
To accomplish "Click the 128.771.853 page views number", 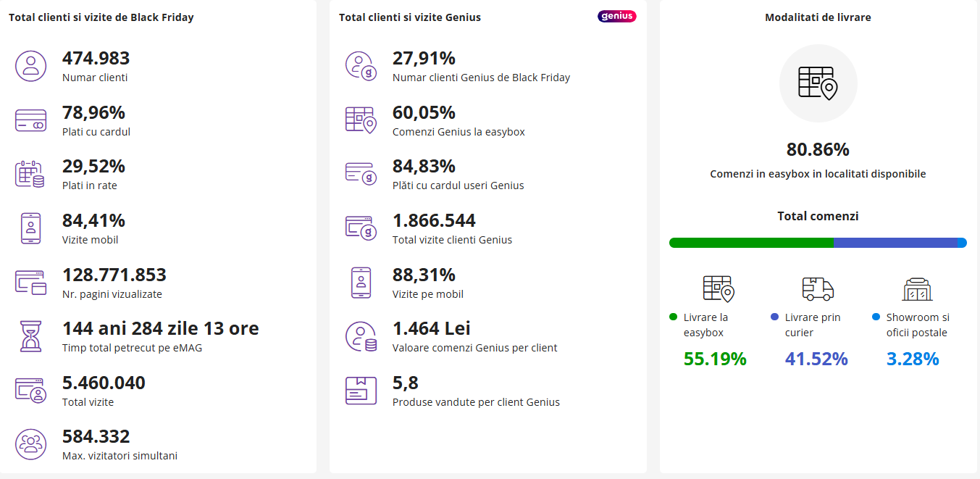I will pos(114,275).
